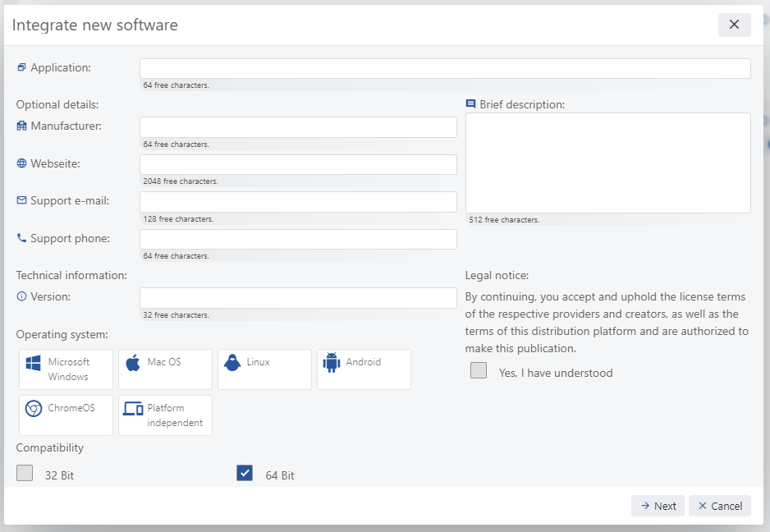The width and height of the screenshot is (770, 532).
Task: Click the Windows logo icon
Action: coord(34,363)
